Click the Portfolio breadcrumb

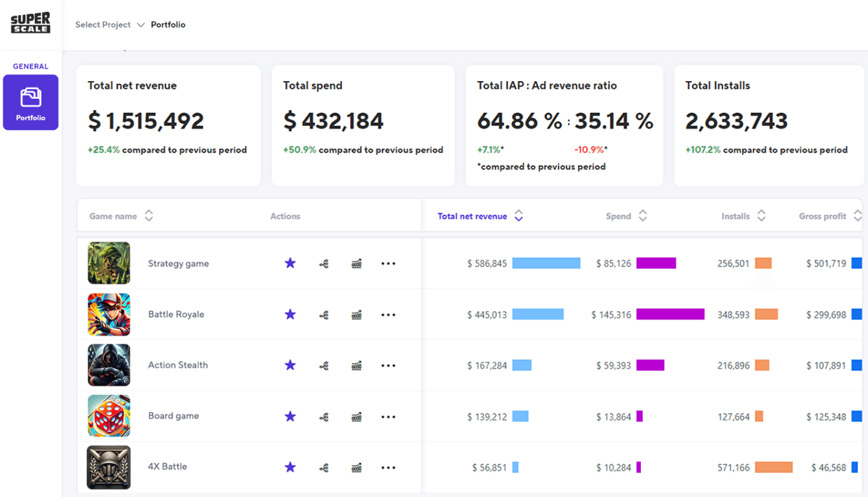pos(168,25)
